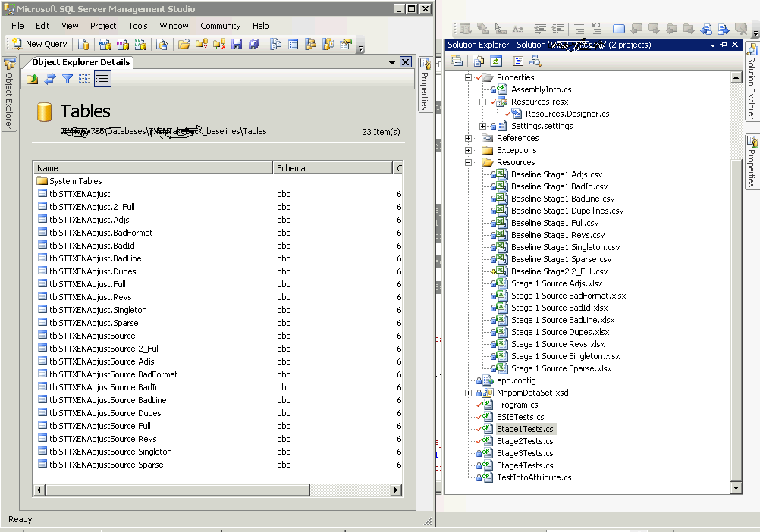Image resolution: width=760 pixels, height=532 pixels.
Task: Select TestInfoAttribute.cs file
Action: pos(534,477)
